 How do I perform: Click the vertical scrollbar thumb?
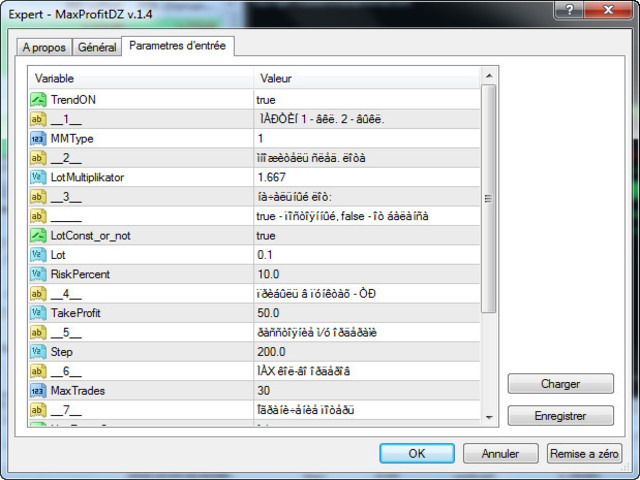coord(489,198)
